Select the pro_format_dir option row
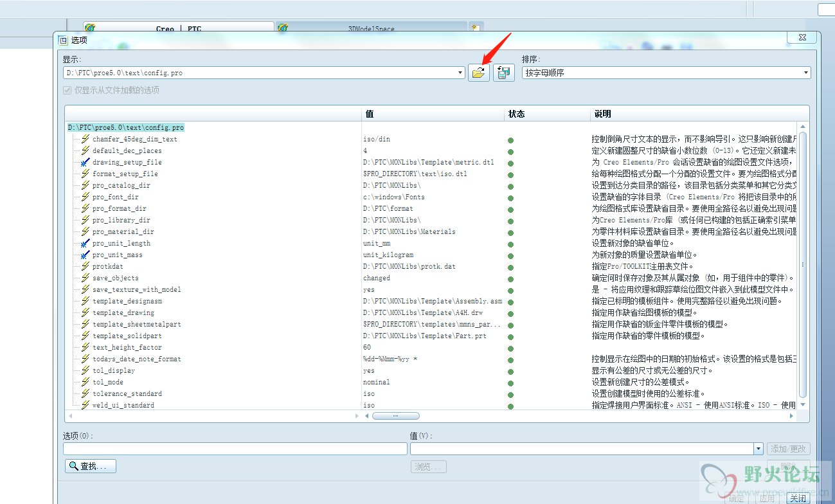Screen dimensions: 835x504 click(119, 208)
